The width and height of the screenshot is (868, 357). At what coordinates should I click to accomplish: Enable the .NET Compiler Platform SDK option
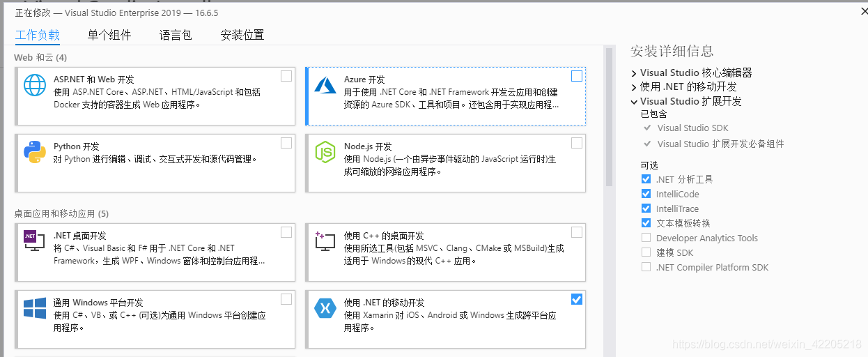(646, 267)
